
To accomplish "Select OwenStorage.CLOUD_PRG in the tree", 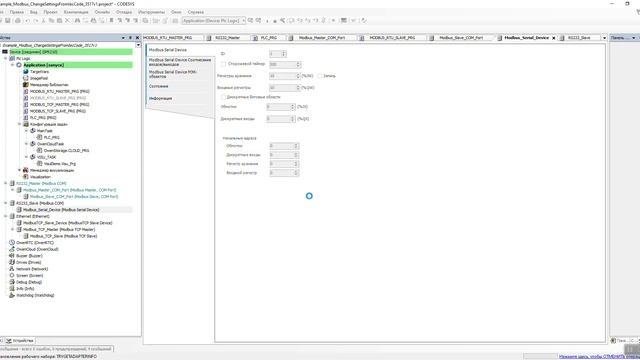I will pyautogui.click(x=66, y=151).
